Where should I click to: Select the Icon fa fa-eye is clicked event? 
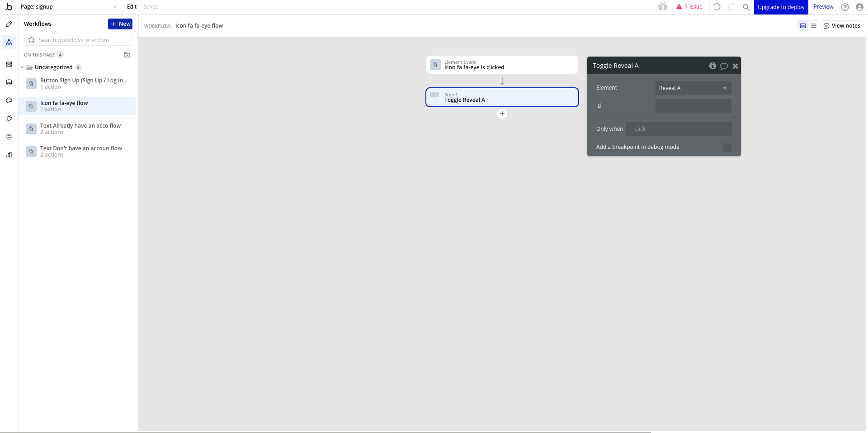(x=502, y=65)
